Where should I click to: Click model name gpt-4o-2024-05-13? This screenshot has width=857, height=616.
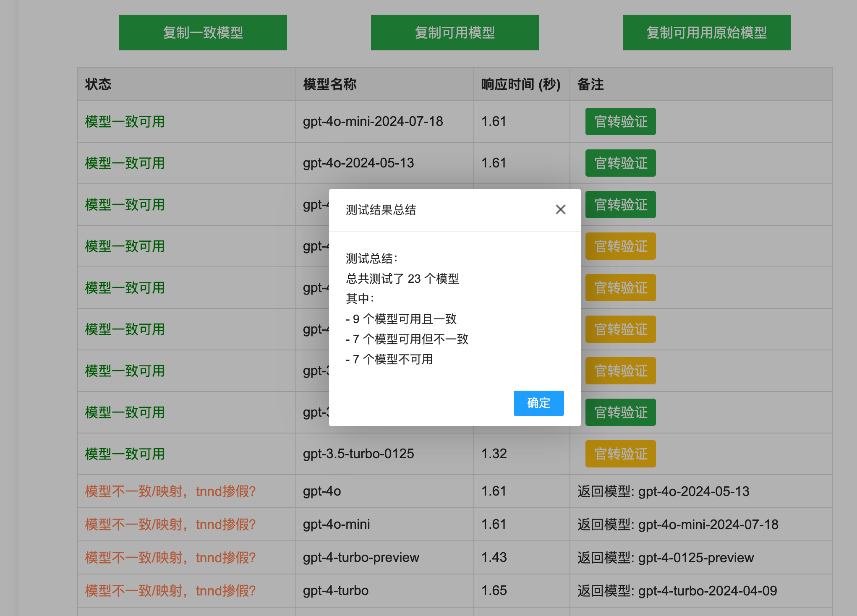tap(358, 163)
